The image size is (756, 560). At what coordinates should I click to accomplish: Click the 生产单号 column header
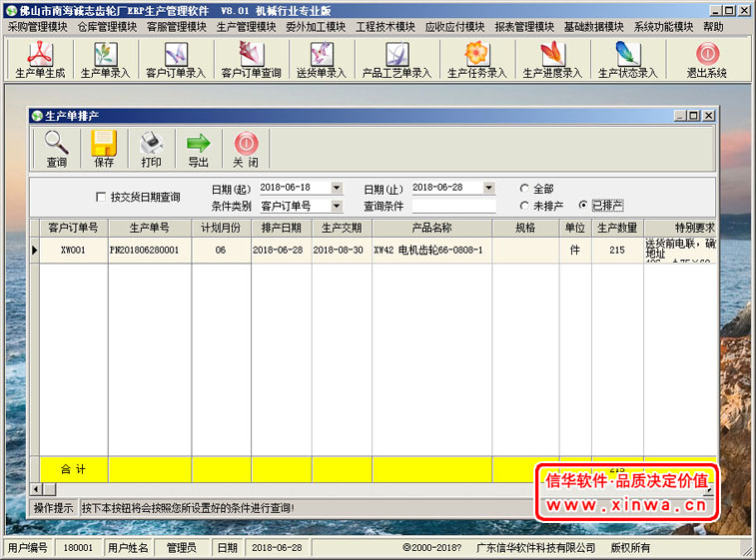[x=150, y=228]
